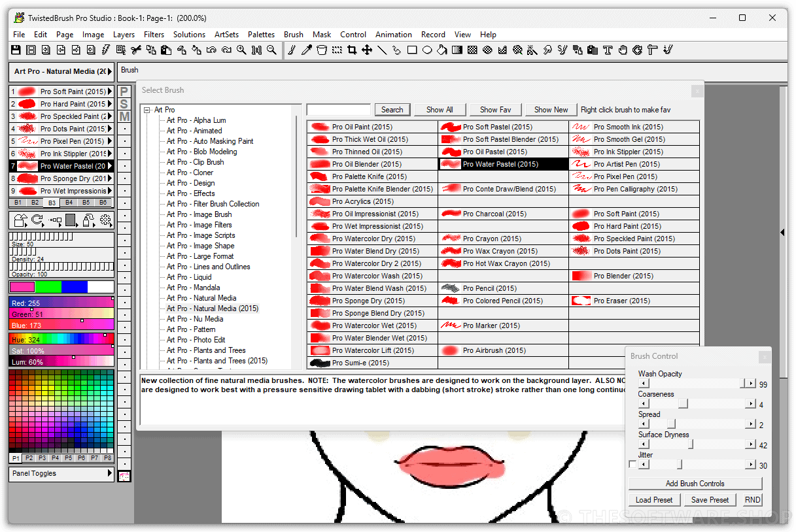Click the Search button in Select Brush
The image size is (796, 532).
pyautogui.click(x=392, y=110)
